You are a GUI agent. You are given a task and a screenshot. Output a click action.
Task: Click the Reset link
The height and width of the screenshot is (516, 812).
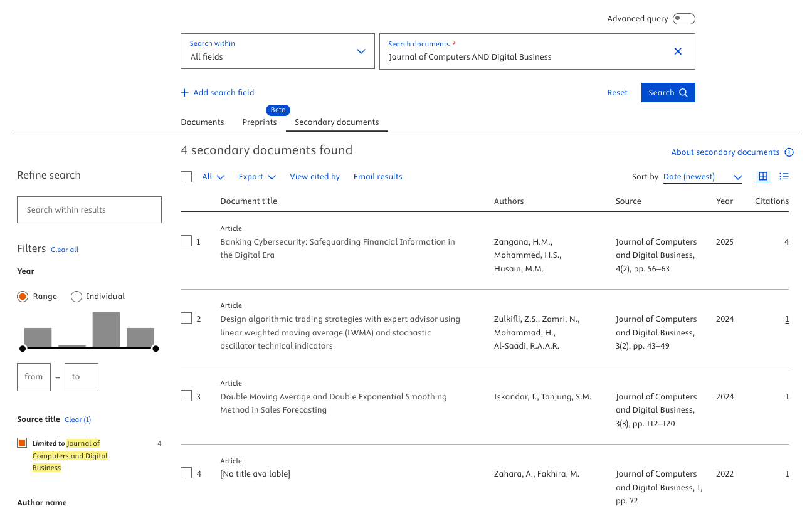[x=617, y=93]
